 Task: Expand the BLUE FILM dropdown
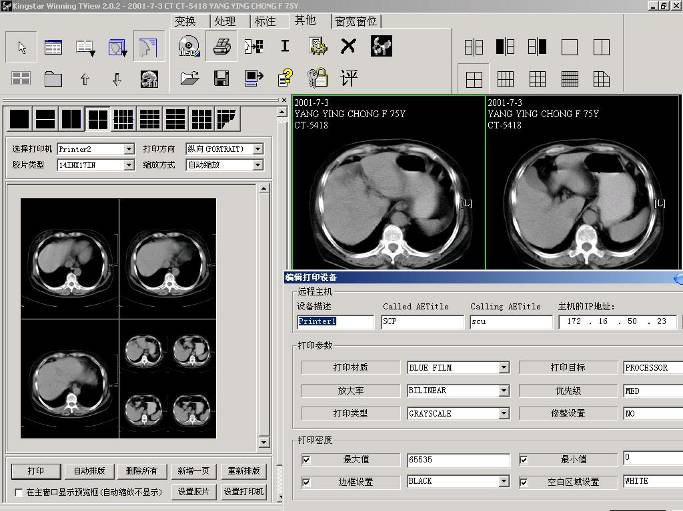point(504,368)
